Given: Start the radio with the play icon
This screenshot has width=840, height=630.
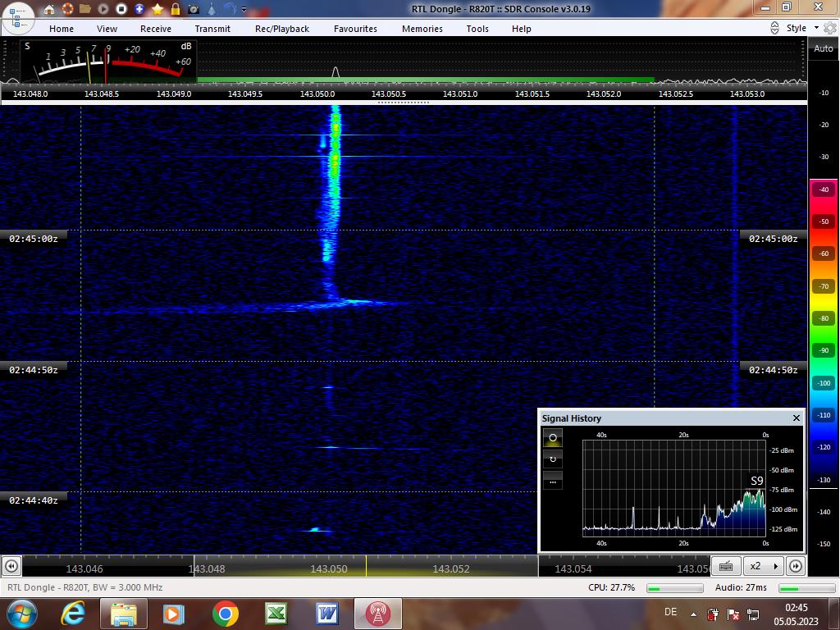Looking at the screenshot, I should pos(103,9).
